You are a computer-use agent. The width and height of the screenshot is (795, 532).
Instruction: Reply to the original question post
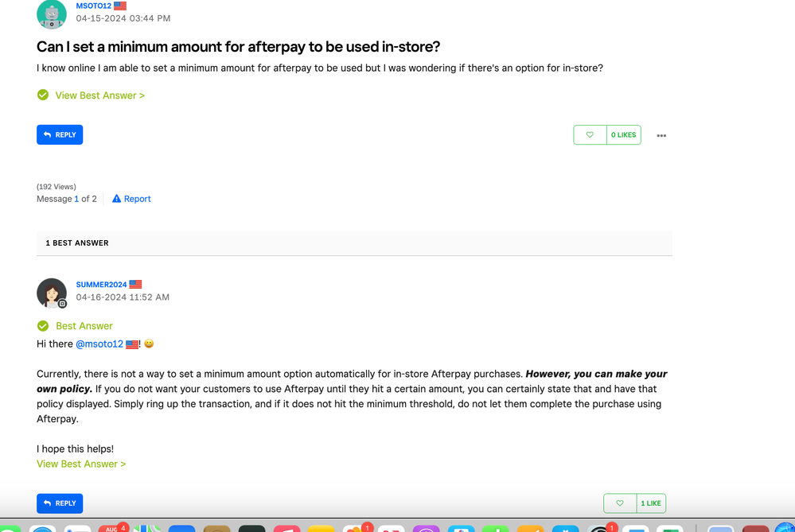pyautogui.click(x=60, y=135)
